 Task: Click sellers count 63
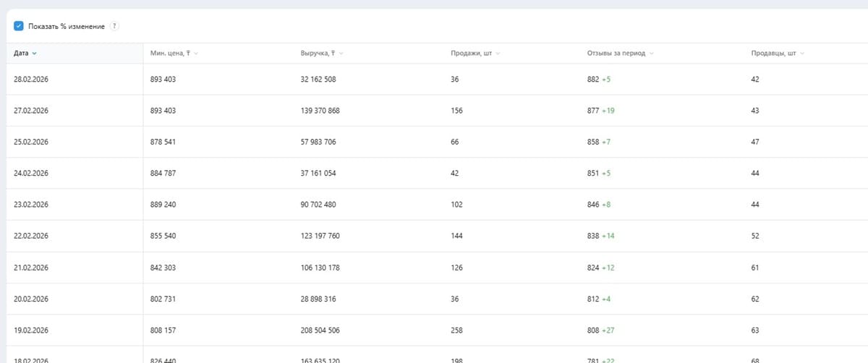755,330
